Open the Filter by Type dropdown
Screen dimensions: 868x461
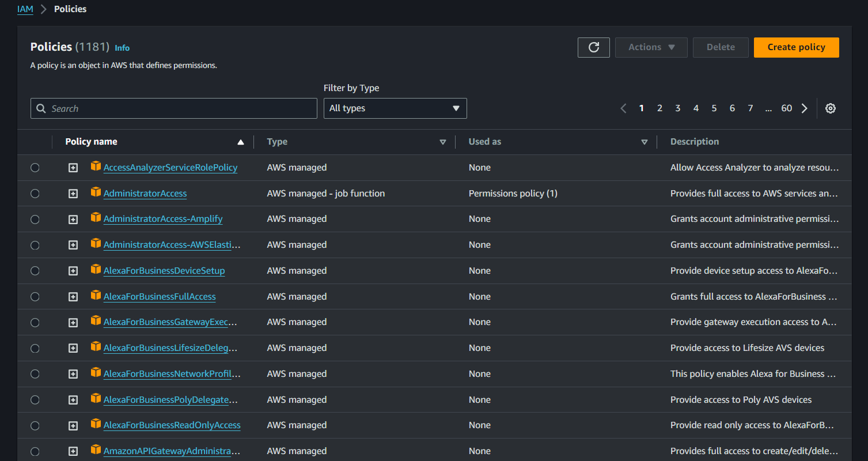(395, 108)
